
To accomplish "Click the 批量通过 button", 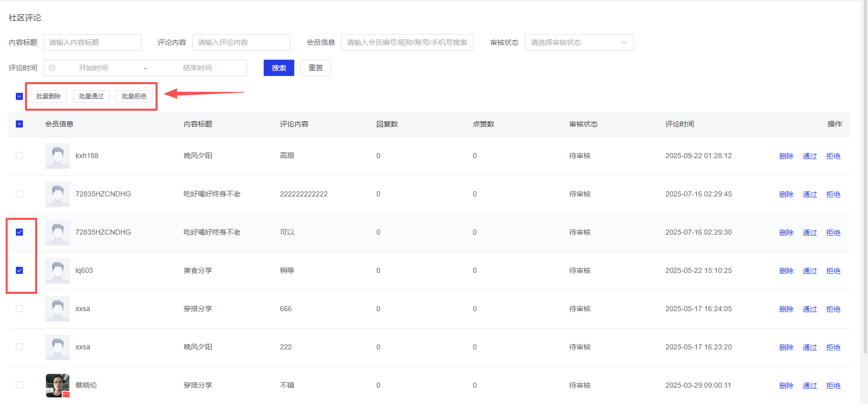I will (91, 96).
